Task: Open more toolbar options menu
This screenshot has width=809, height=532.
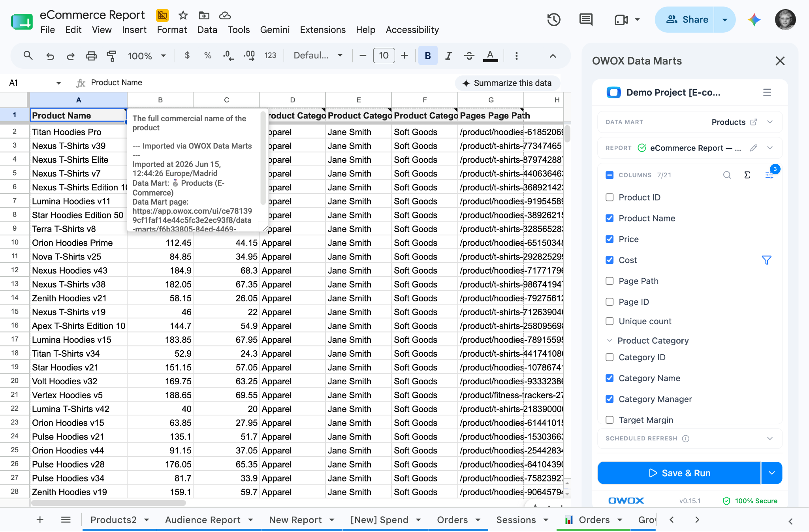Action: [516, 56]
